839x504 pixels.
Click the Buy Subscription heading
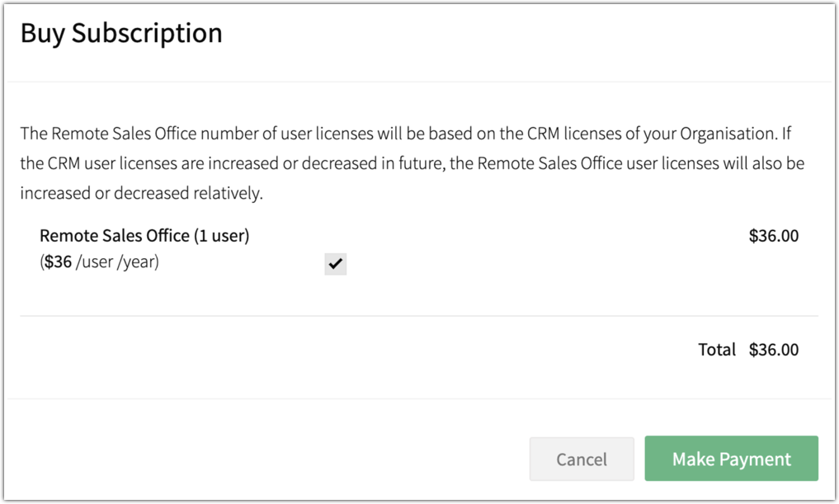121,33
